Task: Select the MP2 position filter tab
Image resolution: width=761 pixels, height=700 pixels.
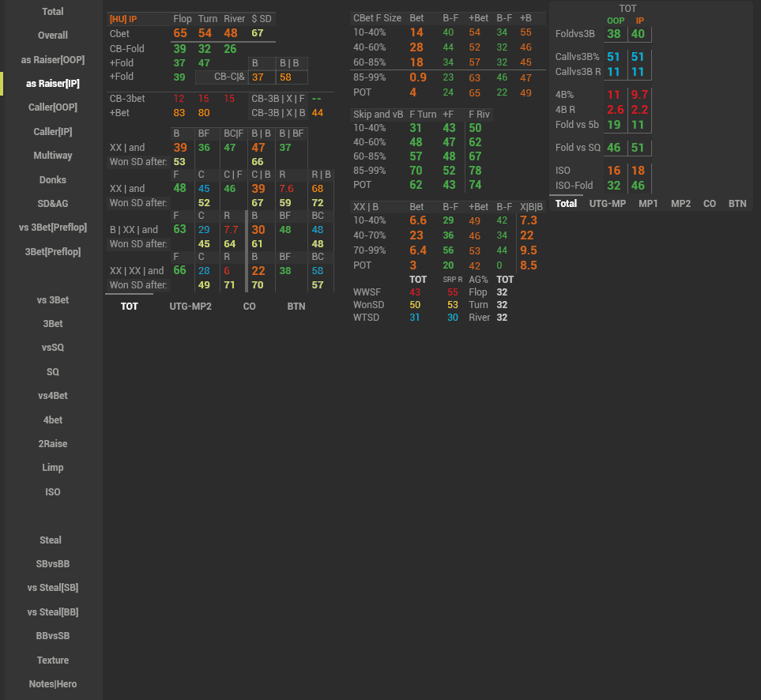Action: click(x=680, y=204)
